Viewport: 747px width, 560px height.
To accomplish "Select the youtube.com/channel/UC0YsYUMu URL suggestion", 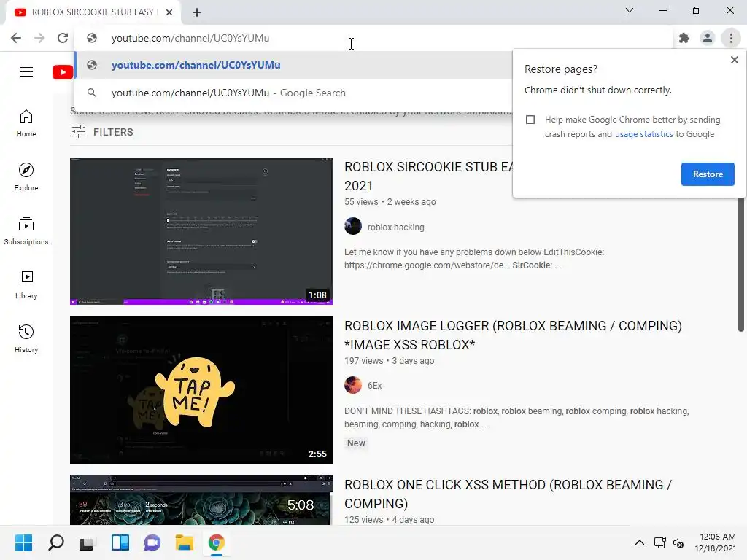I will [x=293, y=65].
